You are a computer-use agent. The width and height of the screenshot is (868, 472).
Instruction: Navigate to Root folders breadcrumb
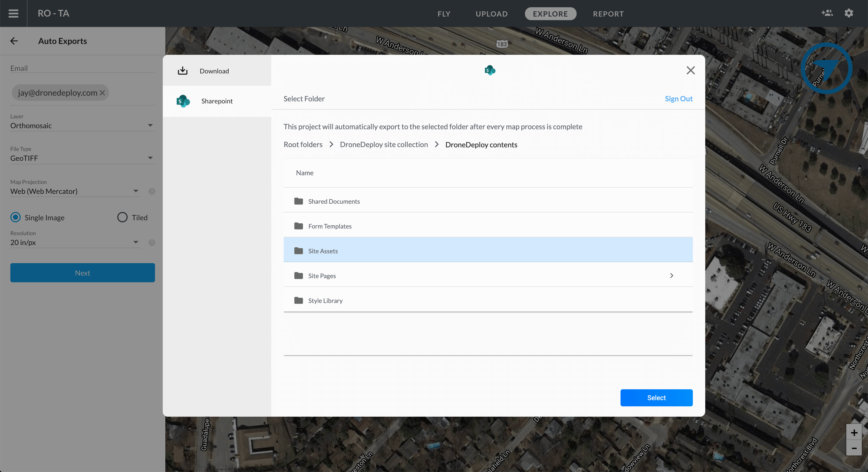coord(303,145)
